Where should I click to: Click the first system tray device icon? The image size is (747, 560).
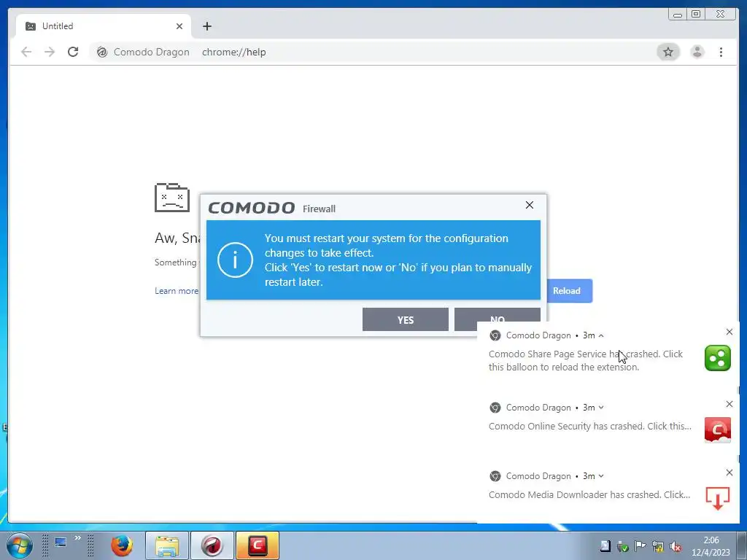point(605,546)
